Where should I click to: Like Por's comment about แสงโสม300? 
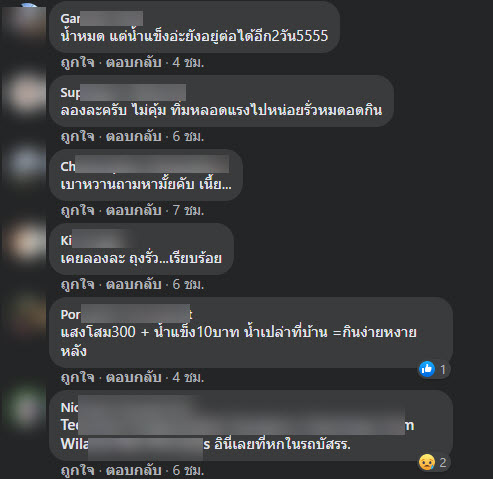tap(78, 377)
